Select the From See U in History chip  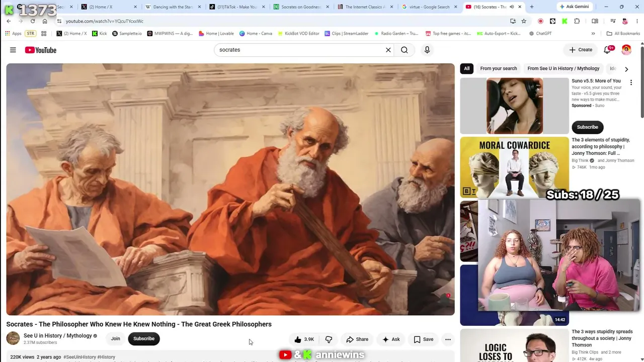pos(563,69)
